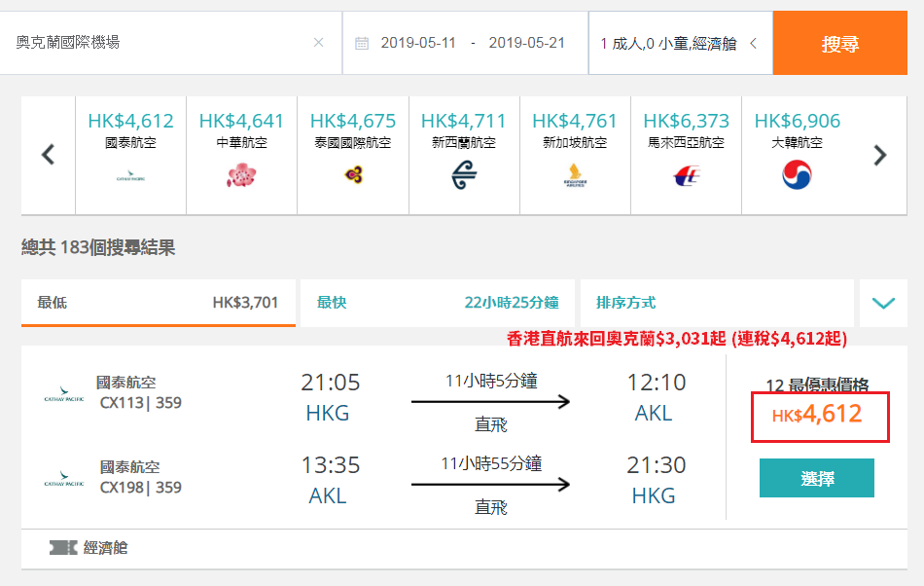Select the return date 2019-05-21

(x=527, y=43)
